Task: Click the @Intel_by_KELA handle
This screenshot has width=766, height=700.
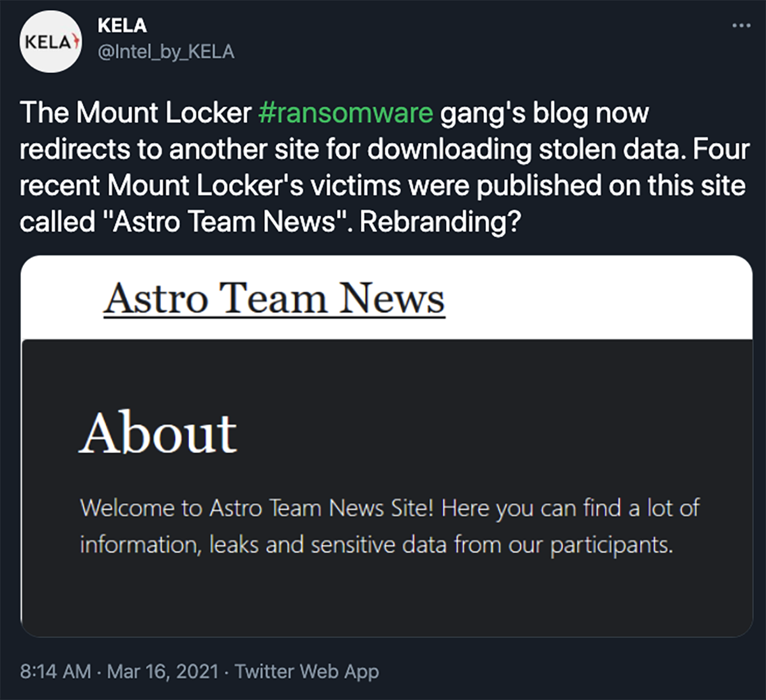Action: click(166, 52)
